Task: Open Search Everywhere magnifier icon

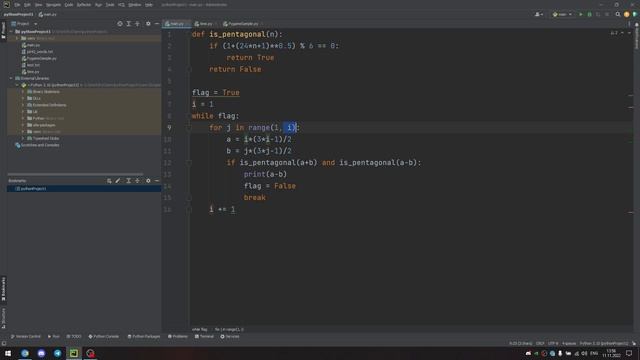Action: [618, 14]
